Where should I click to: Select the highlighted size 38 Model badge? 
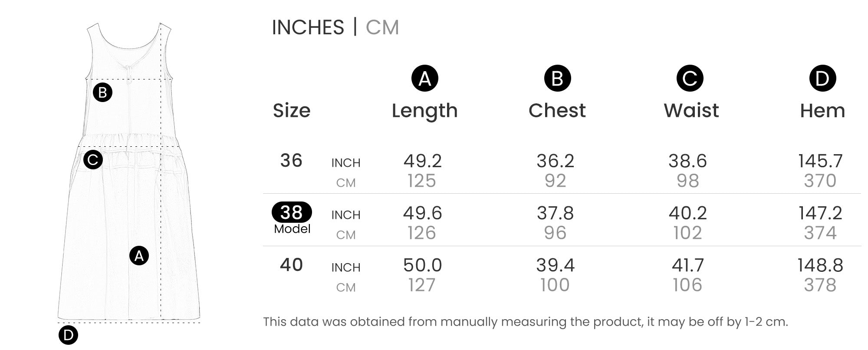coord(292,212)
